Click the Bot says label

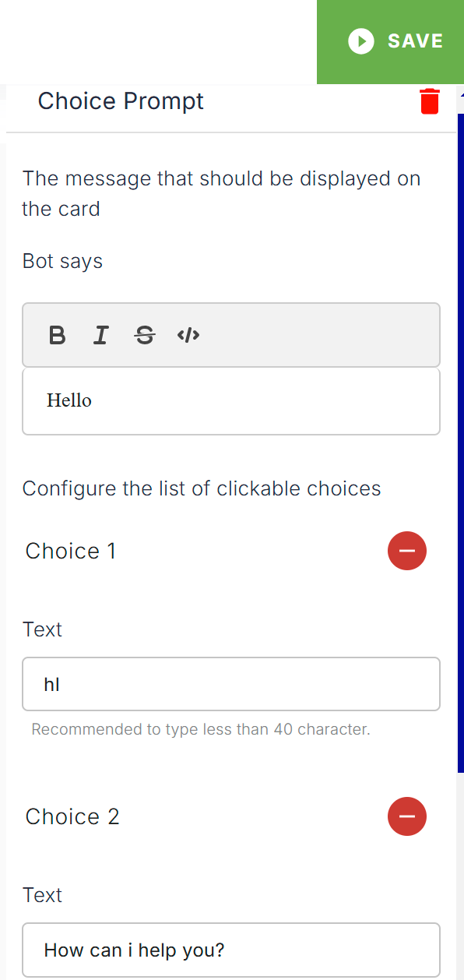[x=62, y=261]
